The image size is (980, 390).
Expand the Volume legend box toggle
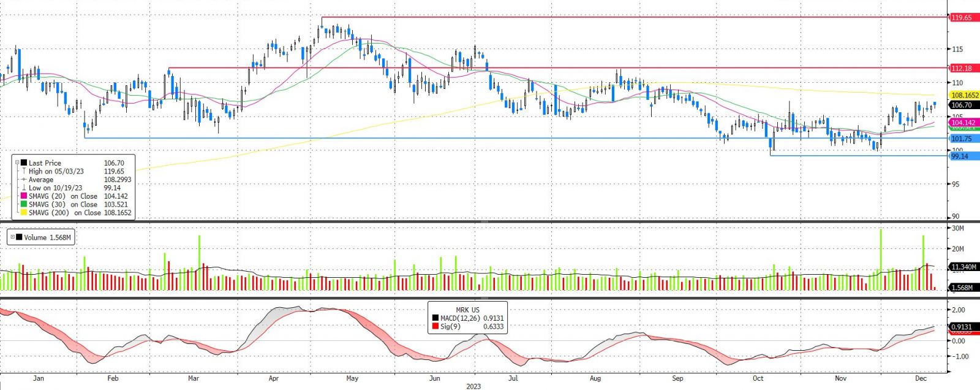coord(13,237)
